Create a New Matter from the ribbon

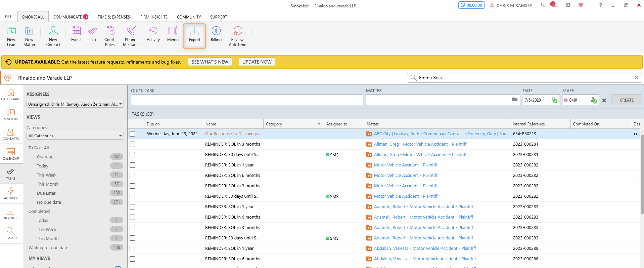click(x=30, y=36)
